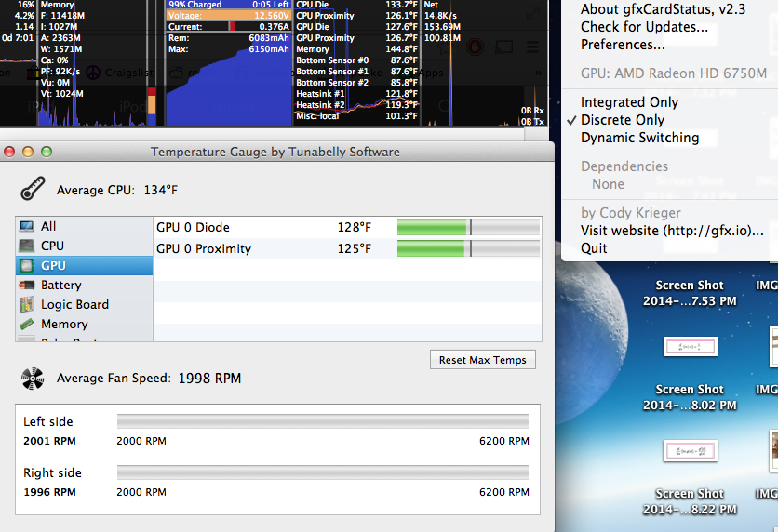Click the GPU 0 Proximity temperature bar
The image size is (778, 532).
468,248
